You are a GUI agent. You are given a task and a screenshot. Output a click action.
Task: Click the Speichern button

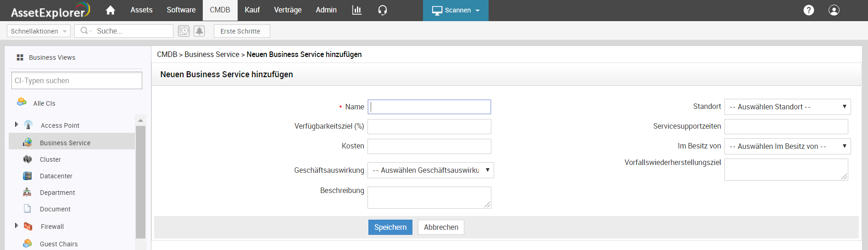[390, 227]
